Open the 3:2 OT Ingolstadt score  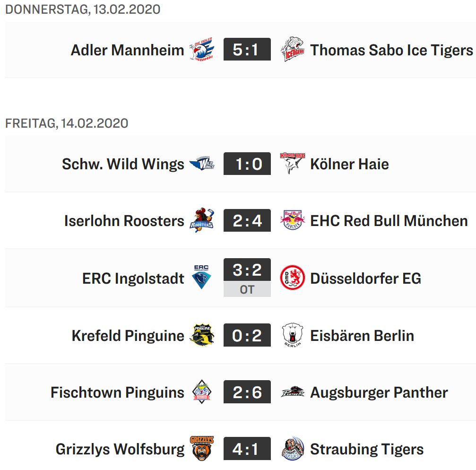[x=247, y=278]
